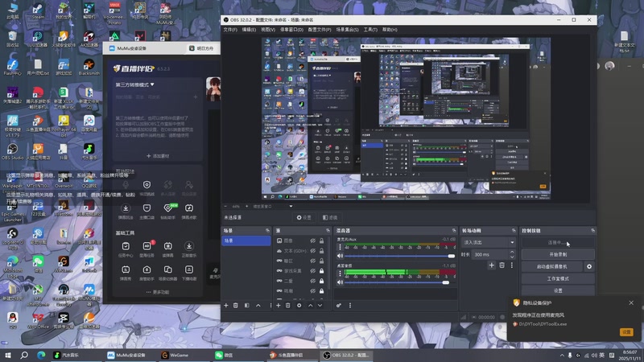The width and height of the screenshot is (644, 362).
Task: Expand 更多功能 in the live companion
Action: (x=158, y=292)
